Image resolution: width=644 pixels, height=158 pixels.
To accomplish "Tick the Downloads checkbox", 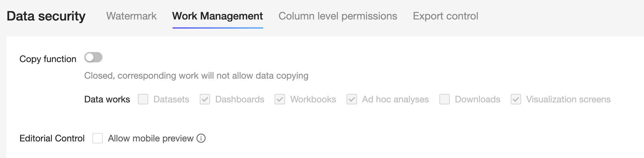I will (445, 99).
